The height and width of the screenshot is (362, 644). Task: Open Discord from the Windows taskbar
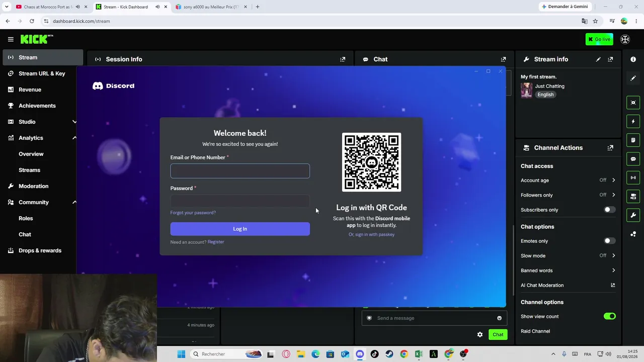coord(360,354)
